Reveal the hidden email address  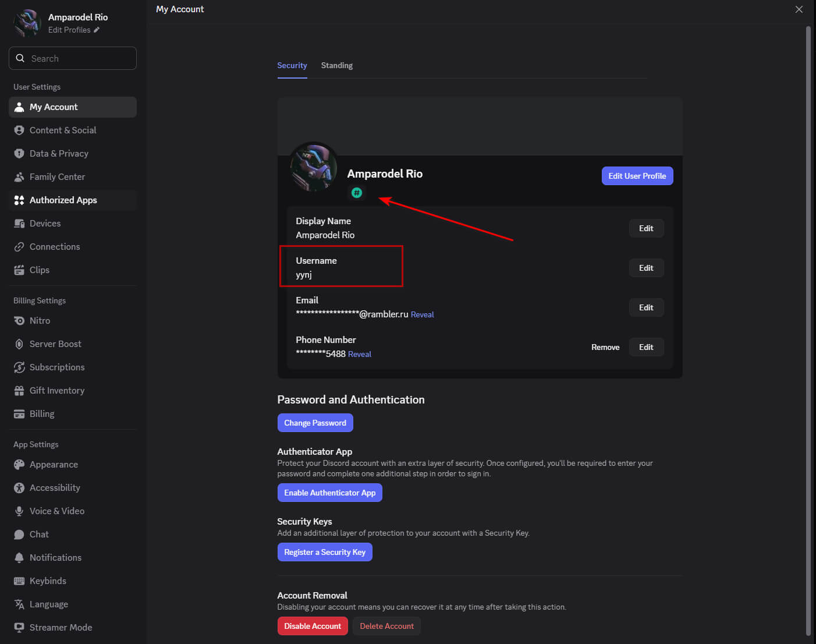pos(422,315)
